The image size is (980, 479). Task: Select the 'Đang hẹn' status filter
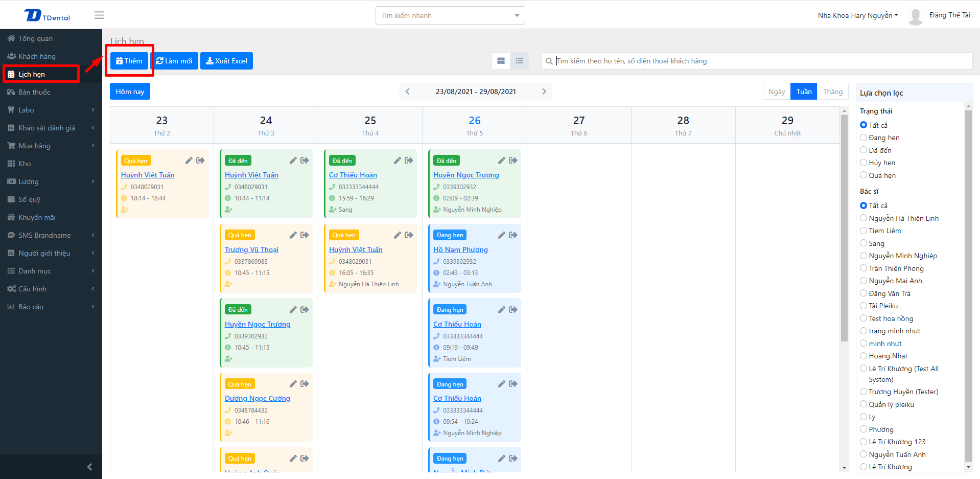coord(864,138)
